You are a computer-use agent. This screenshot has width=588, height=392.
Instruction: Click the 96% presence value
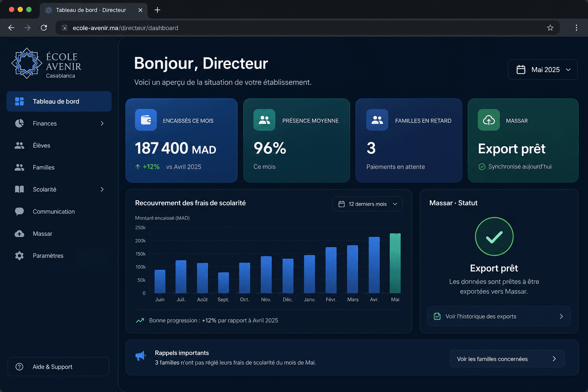tap(270, 148)
